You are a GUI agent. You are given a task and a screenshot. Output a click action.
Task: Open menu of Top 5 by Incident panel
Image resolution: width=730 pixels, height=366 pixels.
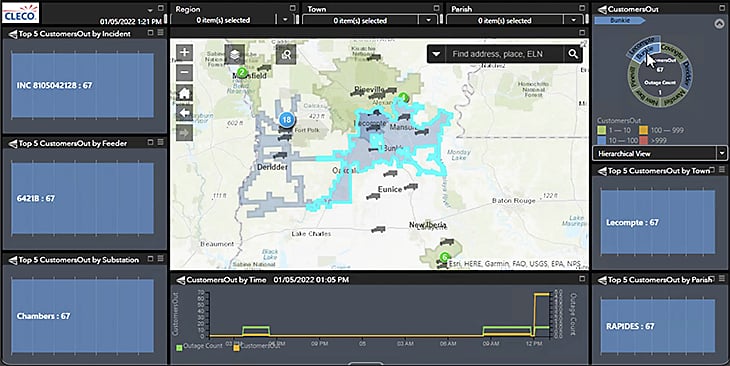pos(161,33)
